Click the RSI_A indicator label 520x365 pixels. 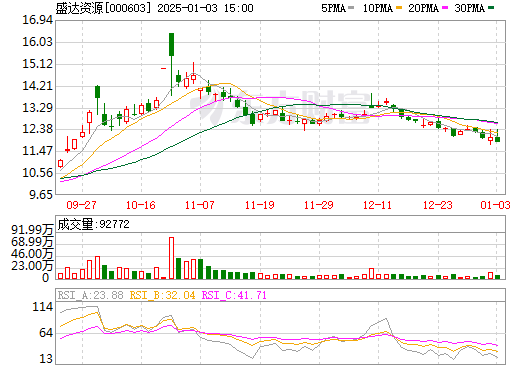click(x=90, y=295)
